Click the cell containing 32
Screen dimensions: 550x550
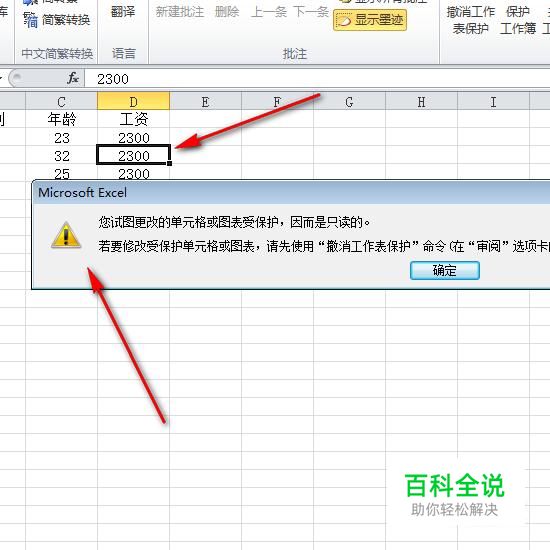(61, 155)
